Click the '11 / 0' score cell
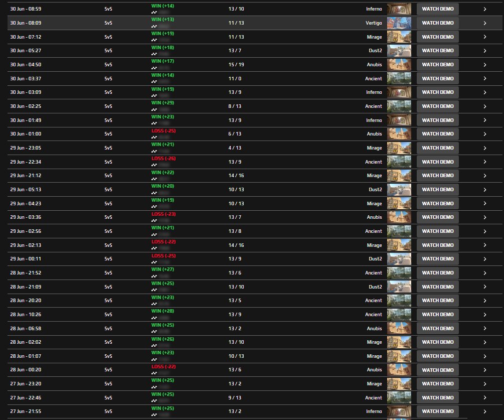This screenshot has width=504, height=420. coord(235,78)
